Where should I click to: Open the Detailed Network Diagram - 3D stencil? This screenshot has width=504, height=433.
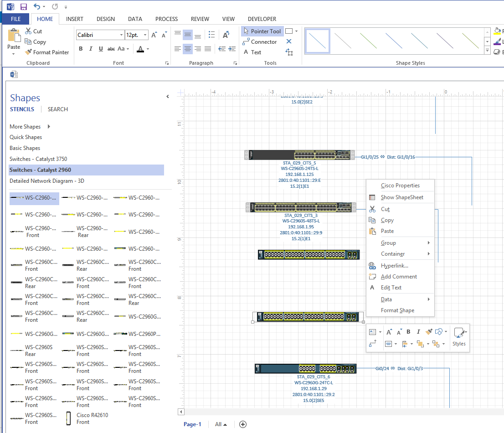(x=47, y=180)
